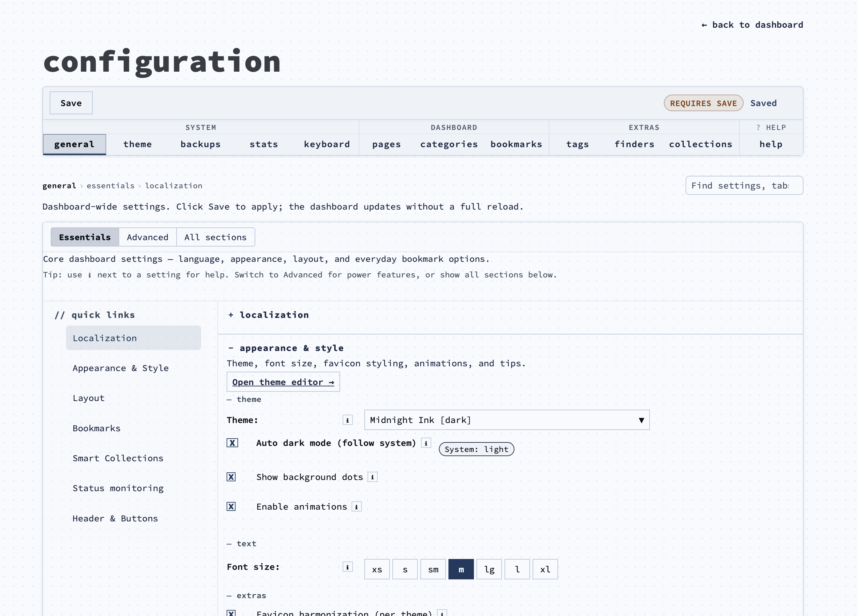
Task: Open theme editor link
Action: coord(283,382)
